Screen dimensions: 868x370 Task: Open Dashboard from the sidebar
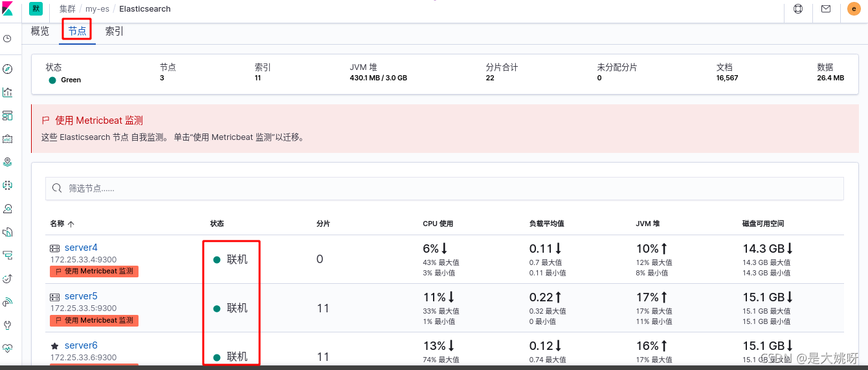click(x=7, y=116)
